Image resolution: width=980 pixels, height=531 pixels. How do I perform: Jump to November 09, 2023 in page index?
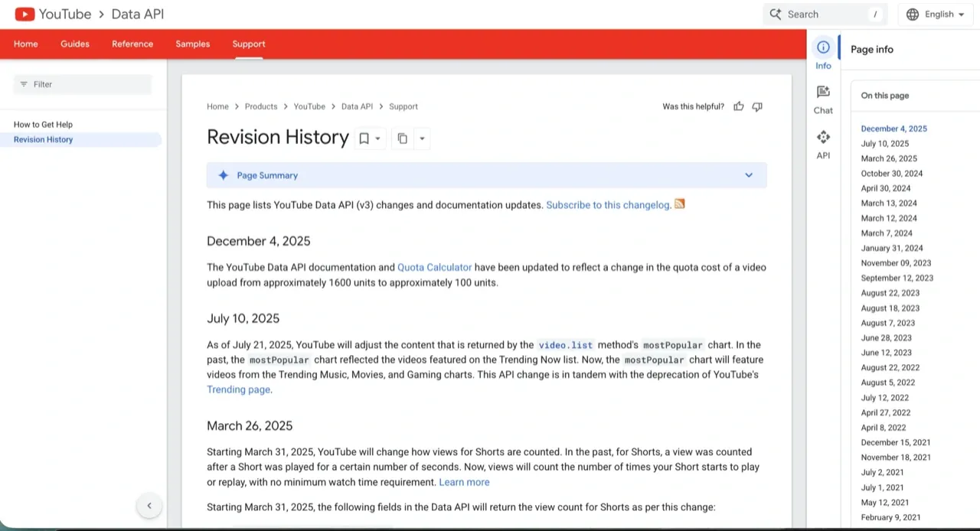tap(896, 263)
